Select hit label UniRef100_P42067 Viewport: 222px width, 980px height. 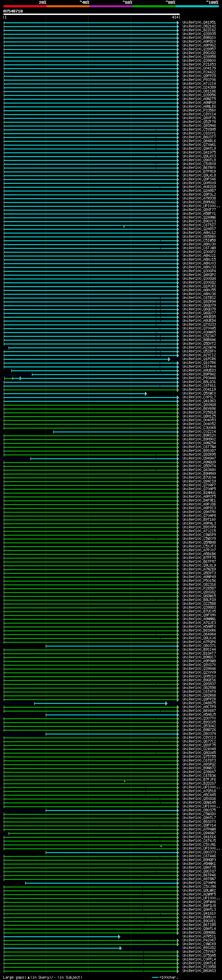199,940
